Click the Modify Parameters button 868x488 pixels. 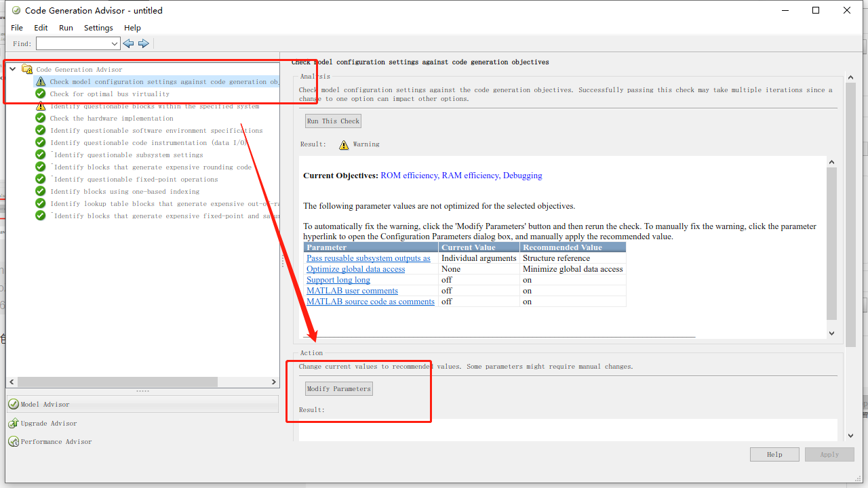[339, 389]
